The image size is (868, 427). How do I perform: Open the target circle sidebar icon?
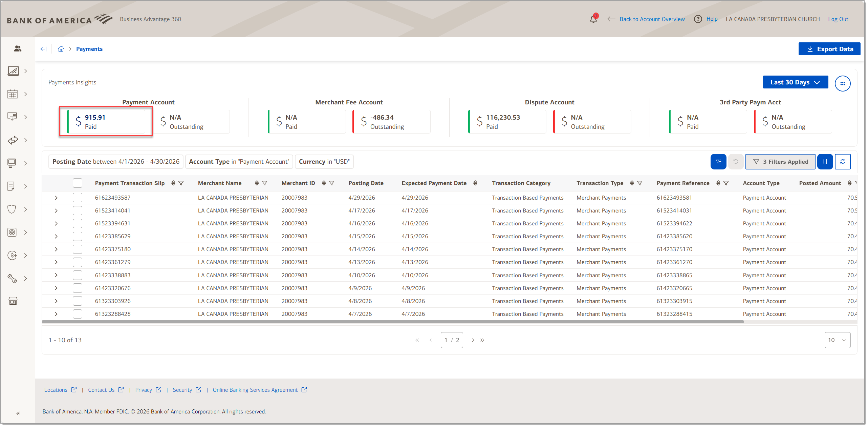pyautogui.click(x=12, y=232)
